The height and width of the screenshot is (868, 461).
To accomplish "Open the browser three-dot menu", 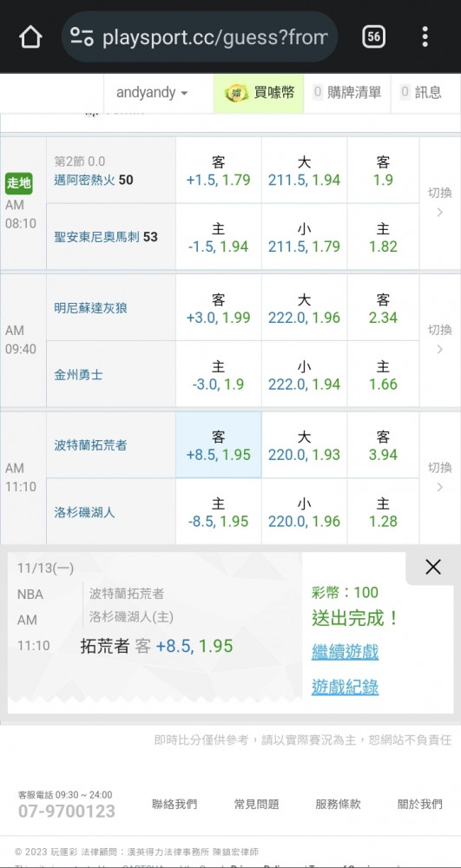I will [x=425, y=37].
